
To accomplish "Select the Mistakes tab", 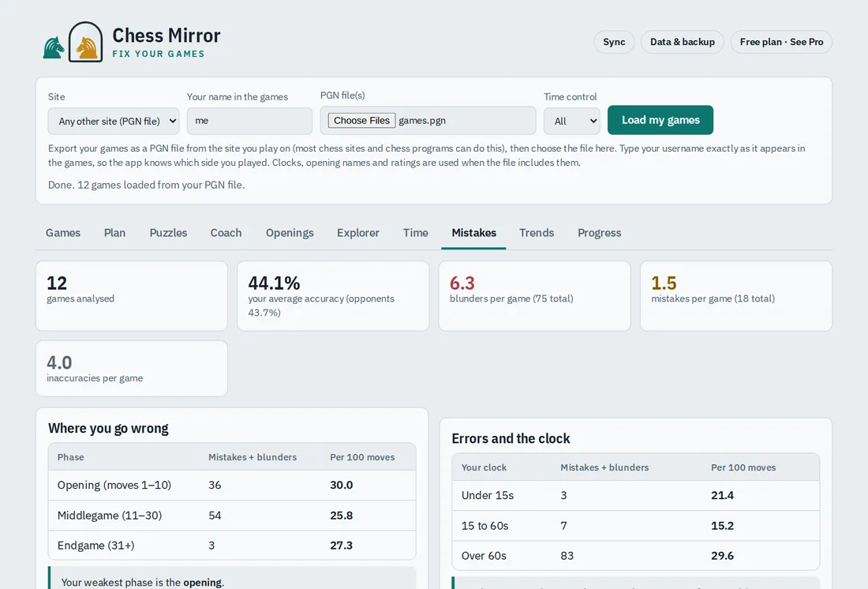I will pos(474,233).
